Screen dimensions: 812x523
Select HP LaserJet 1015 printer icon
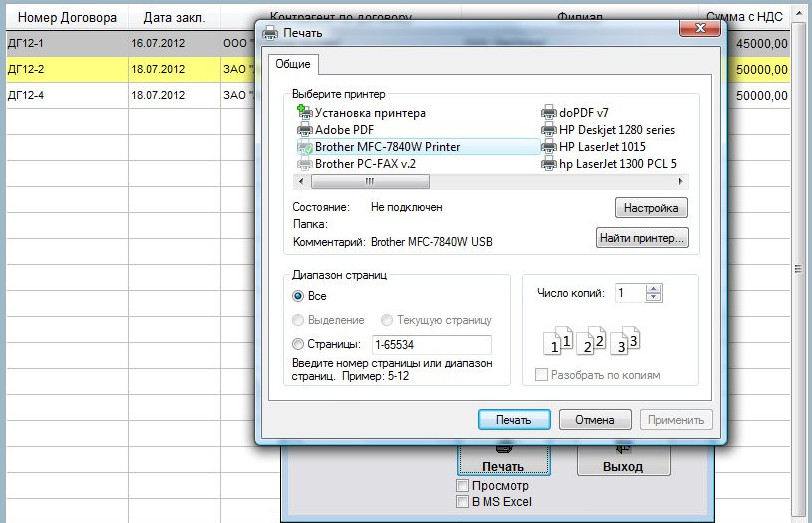(549, 147)
